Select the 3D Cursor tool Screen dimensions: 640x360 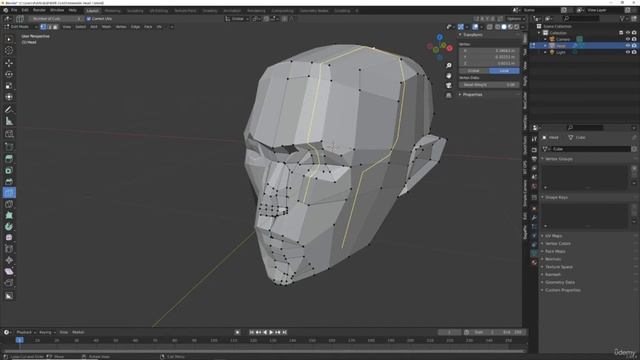point(9,51)
